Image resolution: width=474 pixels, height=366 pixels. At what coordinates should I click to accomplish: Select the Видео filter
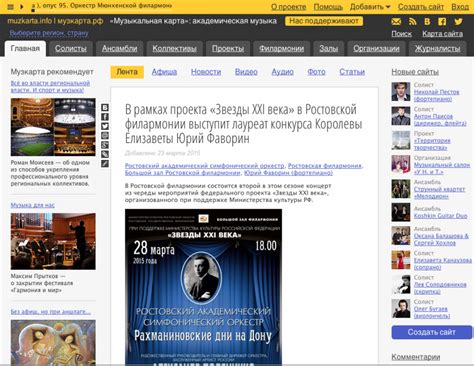click(246, 72)
